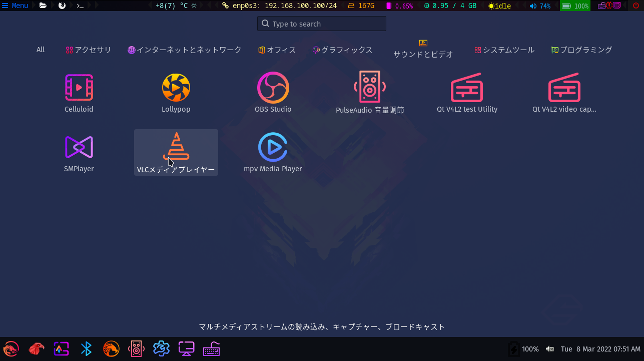Select the グラフィックス category
644x361 pixels.
coord(342,50)
